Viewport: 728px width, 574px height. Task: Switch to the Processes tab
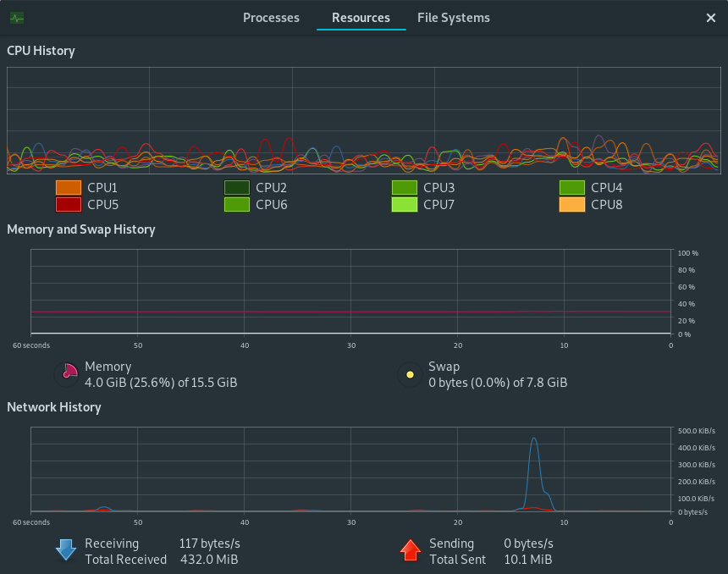coord(271,18)
